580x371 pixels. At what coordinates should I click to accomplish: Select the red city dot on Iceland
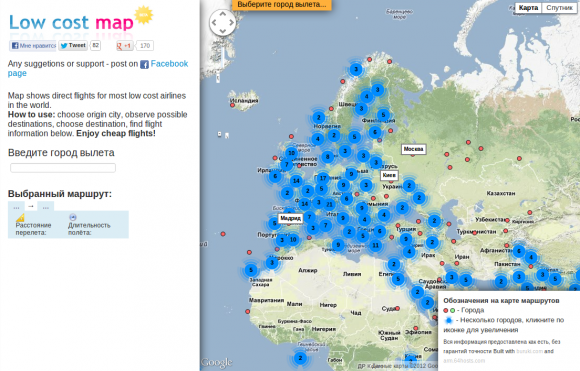point(232,105)
